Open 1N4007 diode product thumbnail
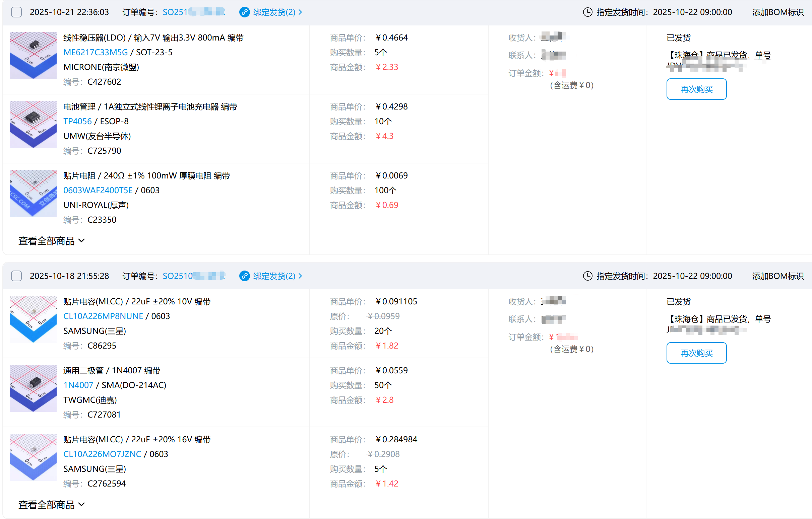812x519 pixels. point(33,388)
